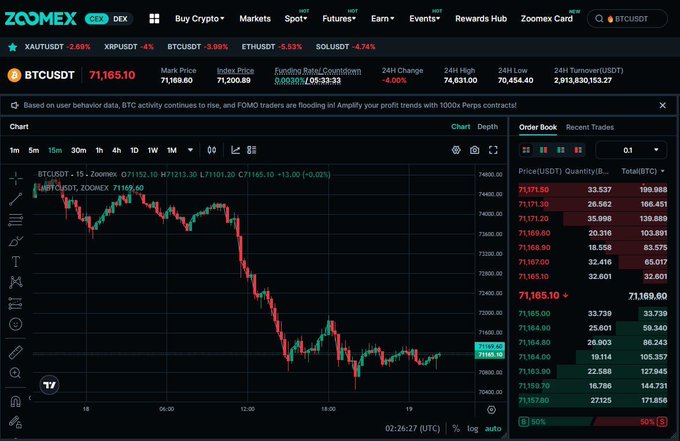
Task: Toggle auto scale on price axis
Action: [492, 428]
